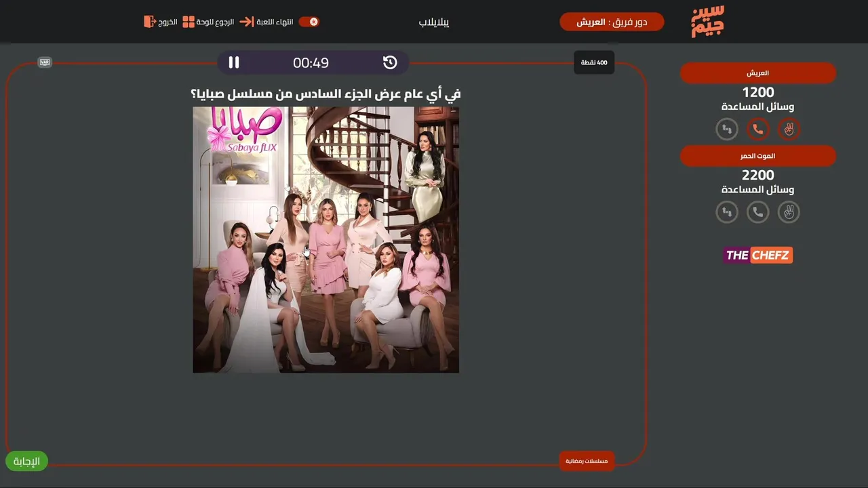This screenshot has height=488, width=868.
Task: Open The Chefz sponsor logo
Action: click(x=758, y=255)
